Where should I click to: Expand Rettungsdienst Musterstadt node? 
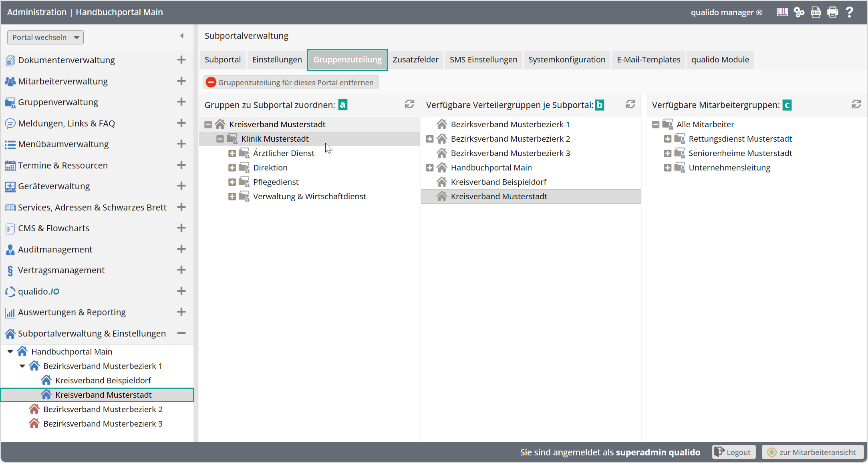[668, 139]
